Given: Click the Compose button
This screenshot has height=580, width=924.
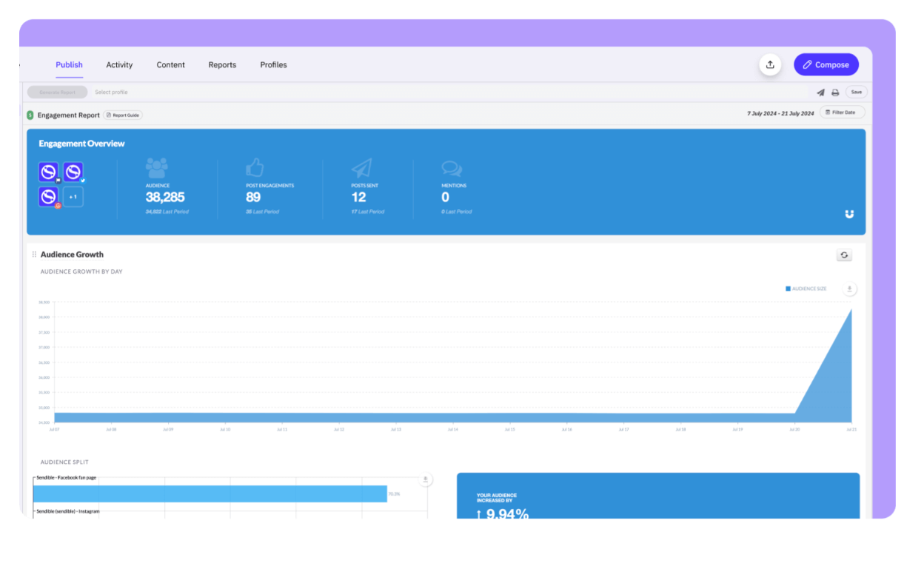Looking at the screenshot, I should pyautogui.click(x=826, y=64).
